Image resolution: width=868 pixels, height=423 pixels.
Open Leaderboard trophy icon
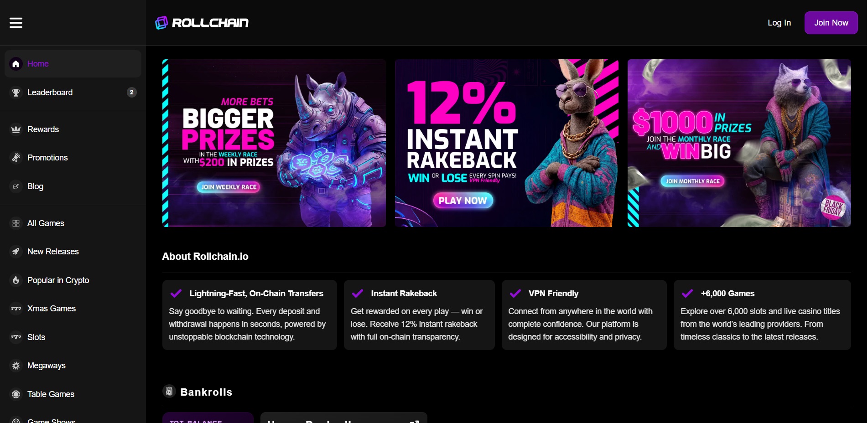pos(16,93)
